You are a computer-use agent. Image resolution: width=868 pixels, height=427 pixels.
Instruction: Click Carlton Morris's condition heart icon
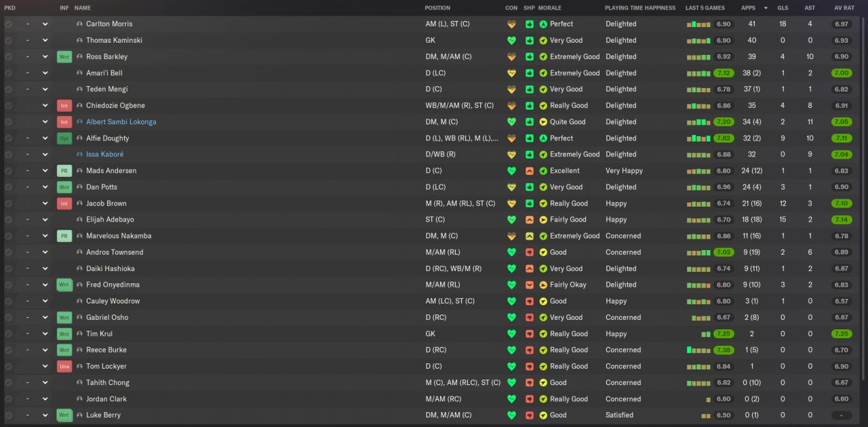point(511,24)
